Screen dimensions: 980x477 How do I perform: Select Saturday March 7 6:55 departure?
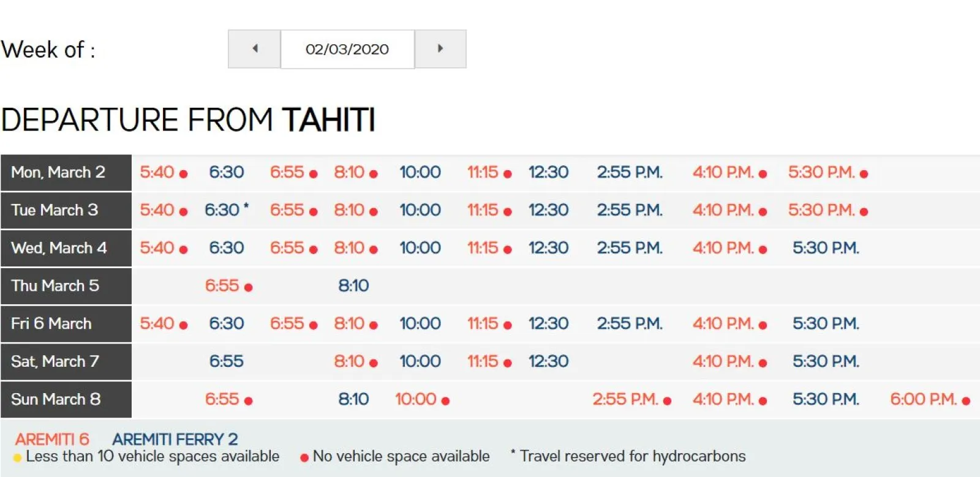226,362
